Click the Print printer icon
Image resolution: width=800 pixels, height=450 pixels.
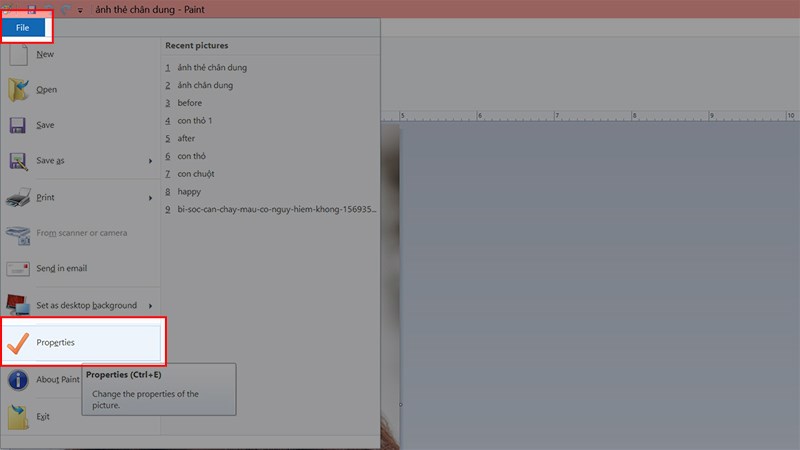click(18, 197)
